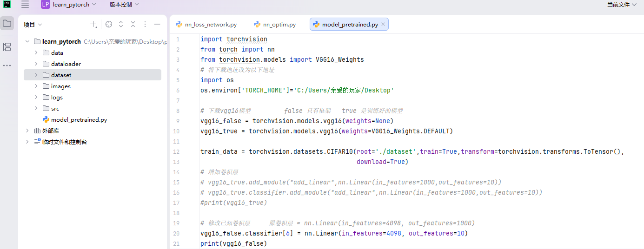Viewport: 644px width, 249px height.
Task: Expand the dataloader folder
Action: pos(36,64)
